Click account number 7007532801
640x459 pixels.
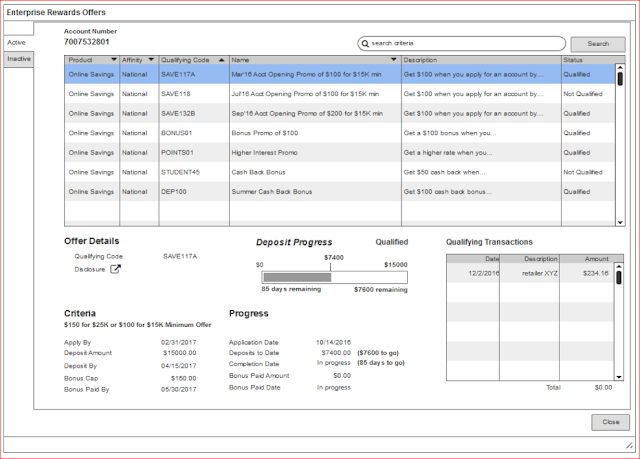(87, 42)
